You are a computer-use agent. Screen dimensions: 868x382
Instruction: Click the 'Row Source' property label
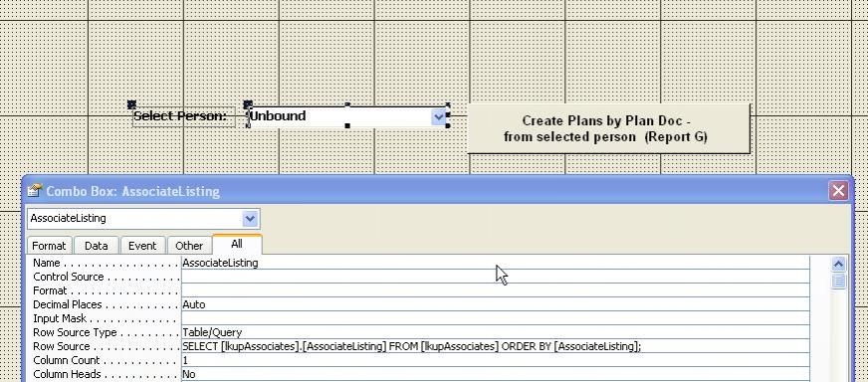point(61,346)
